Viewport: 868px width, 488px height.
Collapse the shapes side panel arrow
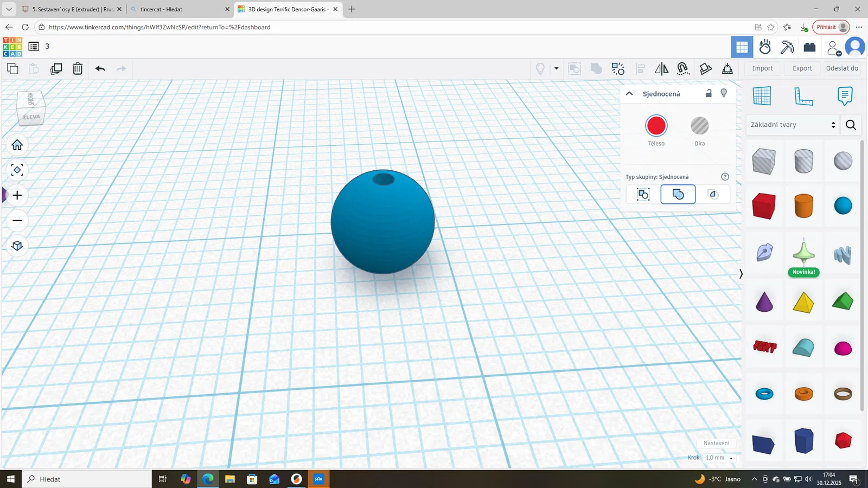[741, 274]
